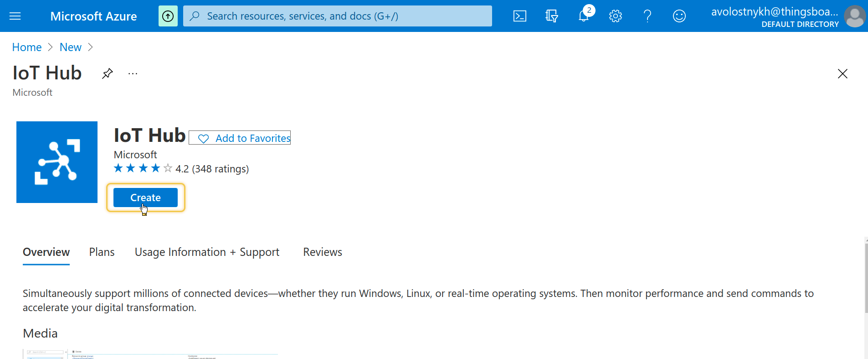The height and width of the screenshot is (359, 868).
Task: Open portal settings gear
Action: pos(616,16)
